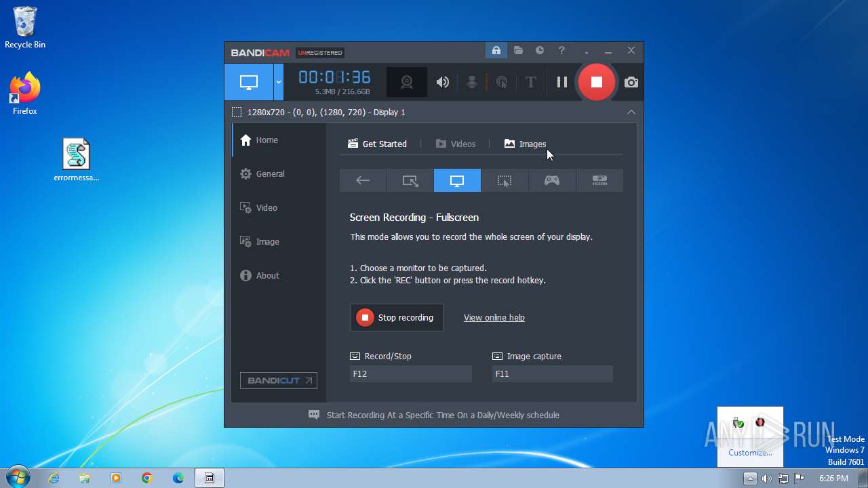
Task: Toggle the text overlay T icon
Action: [531, 82]
